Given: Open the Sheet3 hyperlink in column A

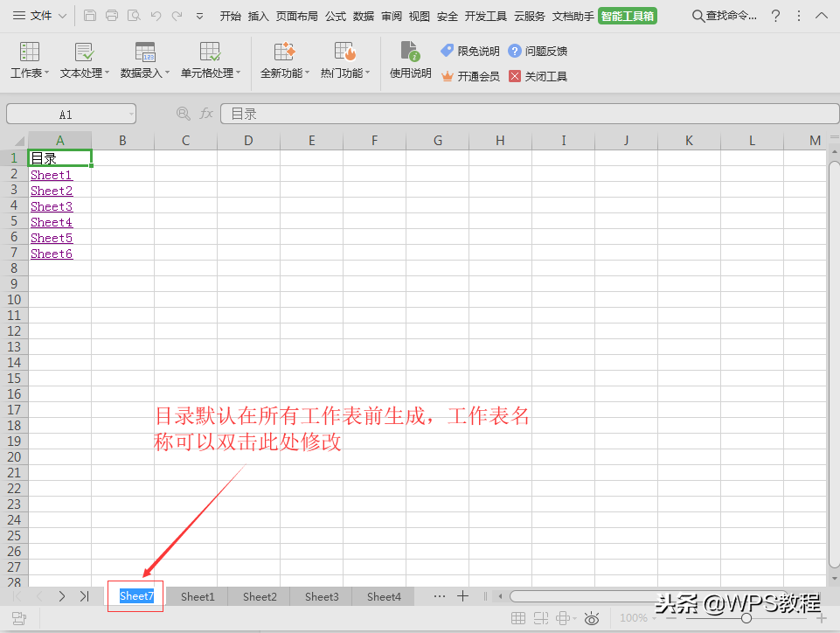Looking at the screenshot, I should [52, 206].
